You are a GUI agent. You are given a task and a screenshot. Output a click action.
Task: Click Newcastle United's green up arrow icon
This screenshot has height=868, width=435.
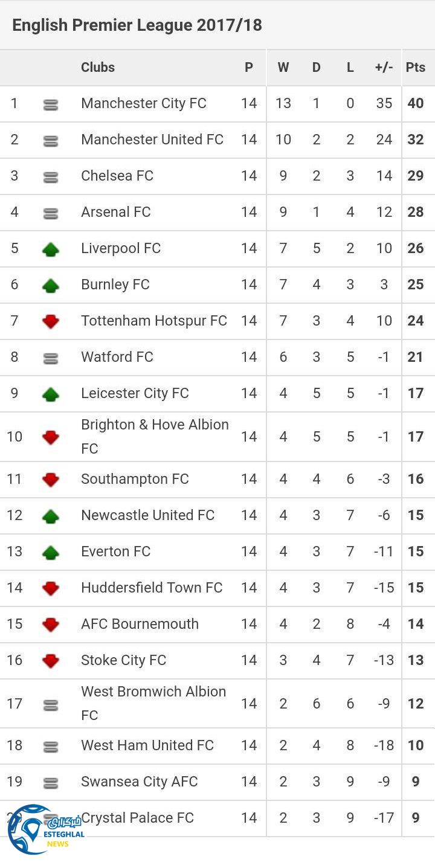[51, 516]
